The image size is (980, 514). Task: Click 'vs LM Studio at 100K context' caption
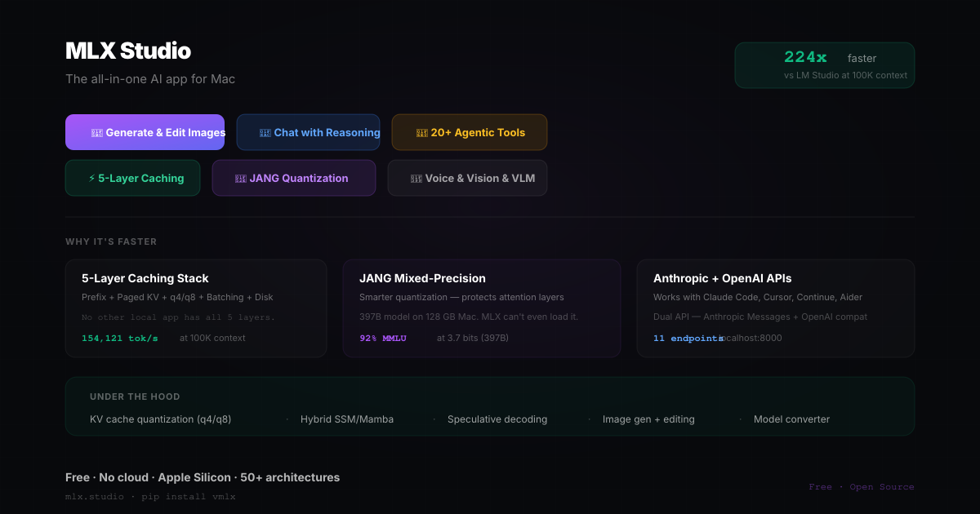[845, 75]
